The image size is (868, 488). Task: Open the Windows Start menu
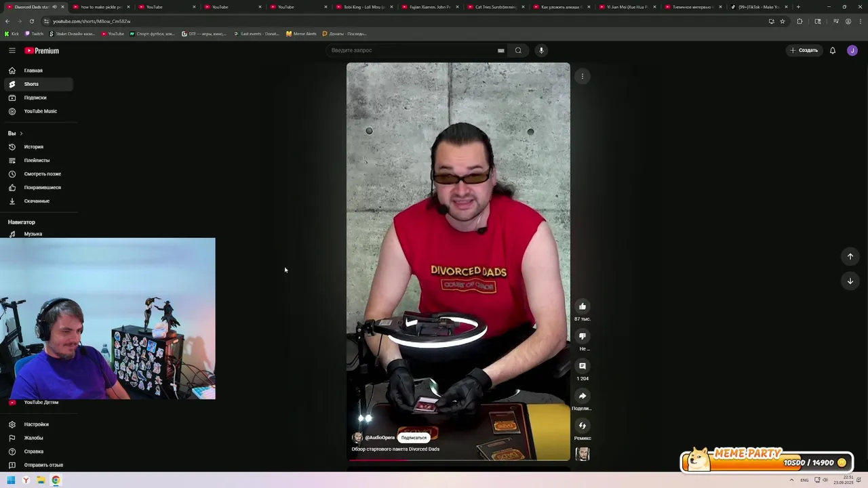click(x=11, y=481)
